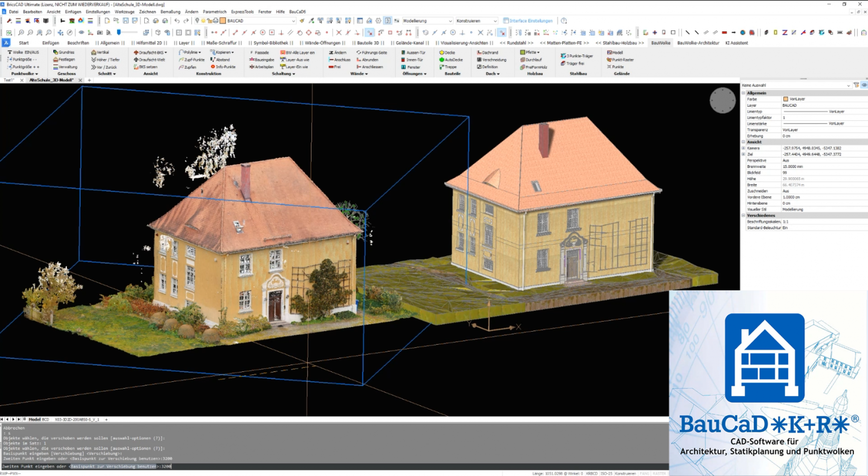Click the Gelände Modell tool

click(x=615, y=52)
